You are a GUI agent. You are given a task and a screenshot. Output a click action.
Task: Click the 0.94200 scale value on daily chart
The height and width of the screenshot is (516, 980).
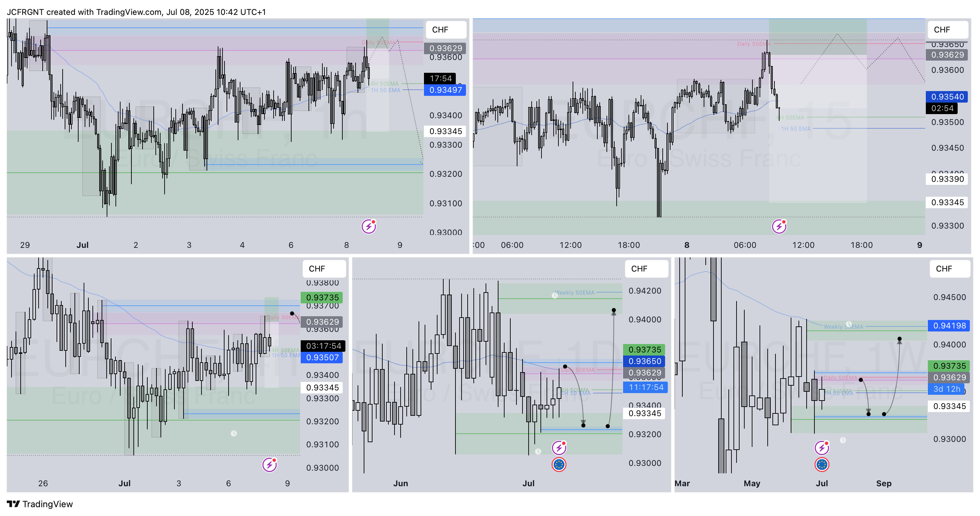point(644,291)
